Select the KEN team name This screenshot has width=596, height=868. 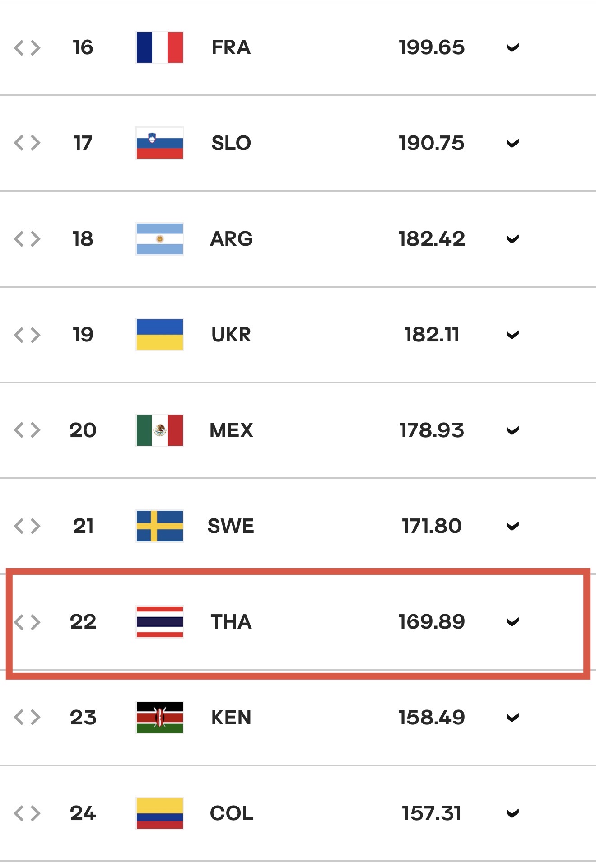click(231, 718)
